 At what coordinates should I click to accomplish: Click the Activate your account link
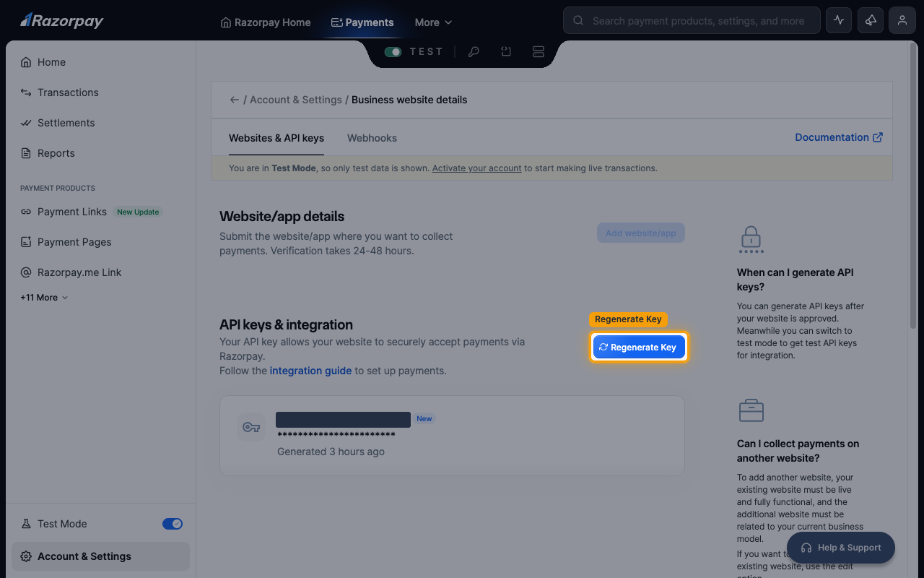pos(476,168)
